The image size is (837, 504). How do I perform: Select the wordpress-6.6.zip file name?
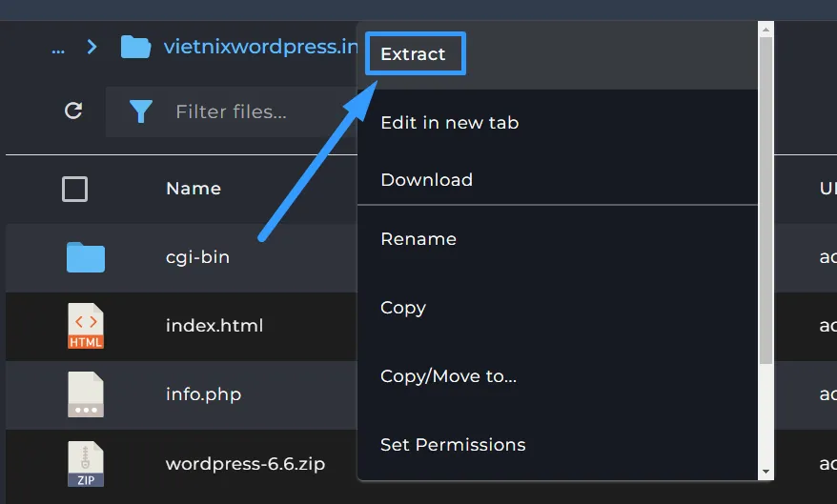click(245, 464)
